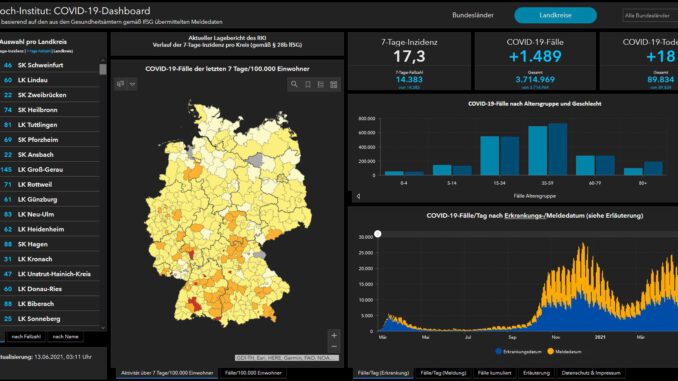Select SK Heilbronn in the list
Screen dimensions: 678x381
(50, 110)
